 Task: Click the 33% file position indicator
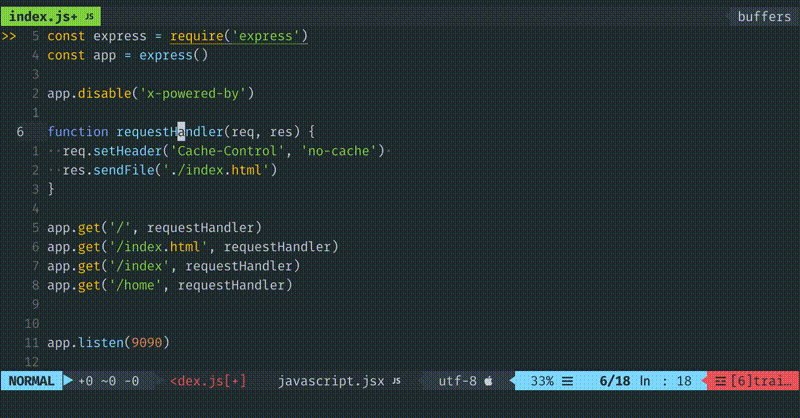542,381
